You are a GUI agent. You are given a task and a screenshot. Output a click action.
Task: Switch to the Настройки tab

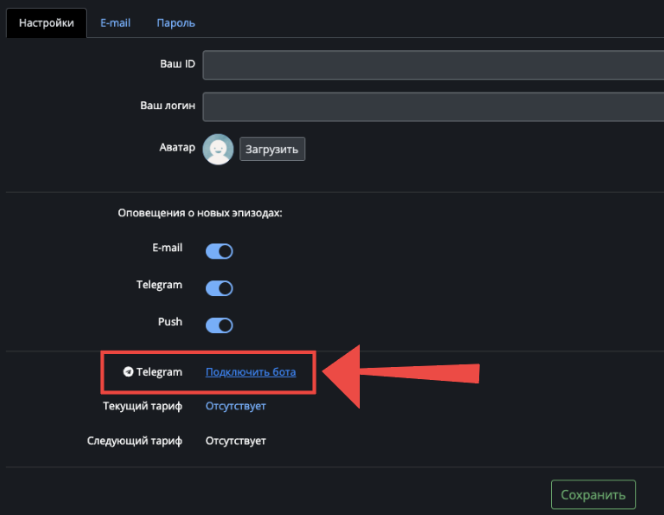point(46,22)
